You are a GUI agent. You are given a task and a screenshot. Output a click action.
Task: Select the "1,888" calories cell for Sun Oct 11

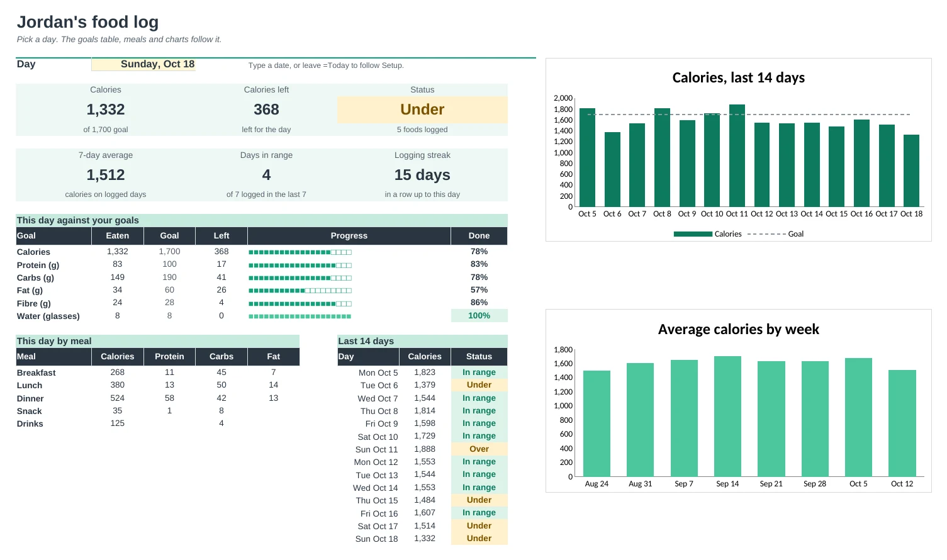[425, 449]
